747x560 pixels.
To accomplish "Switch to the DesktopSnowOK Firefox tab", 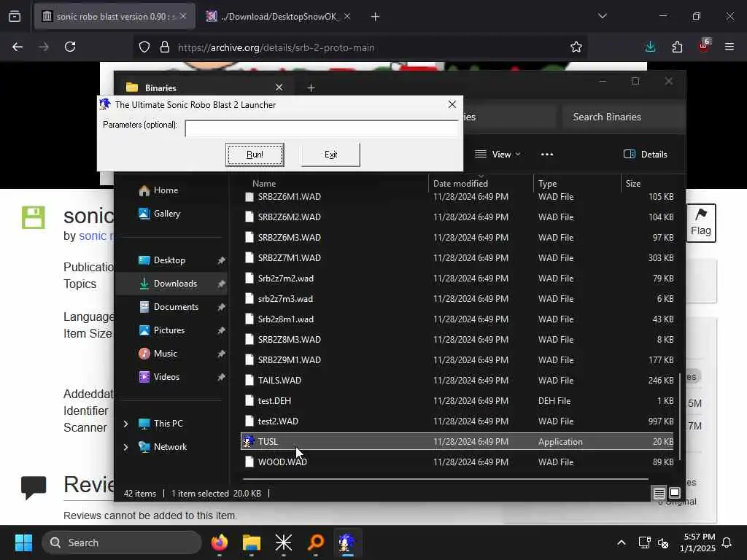I will (279, 16).
